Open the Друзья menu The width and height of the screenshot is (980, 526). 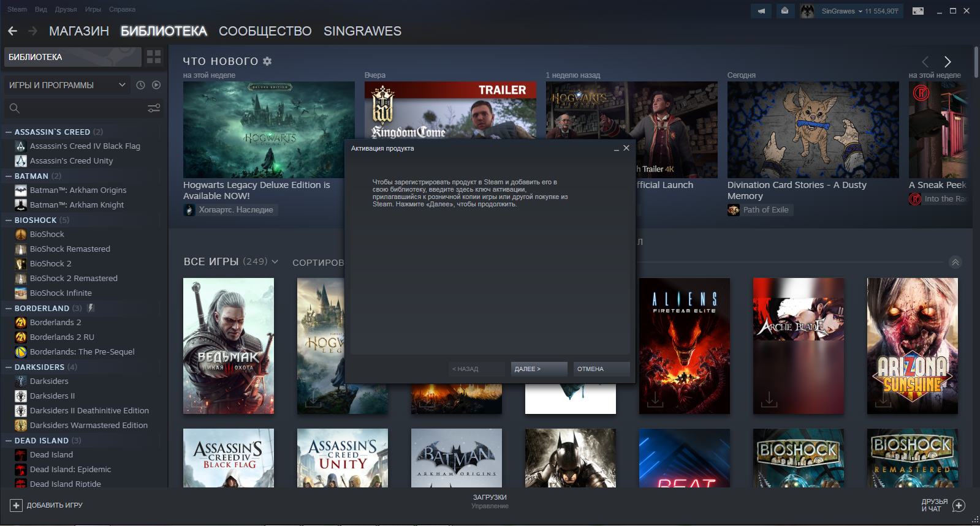point(66,9)
